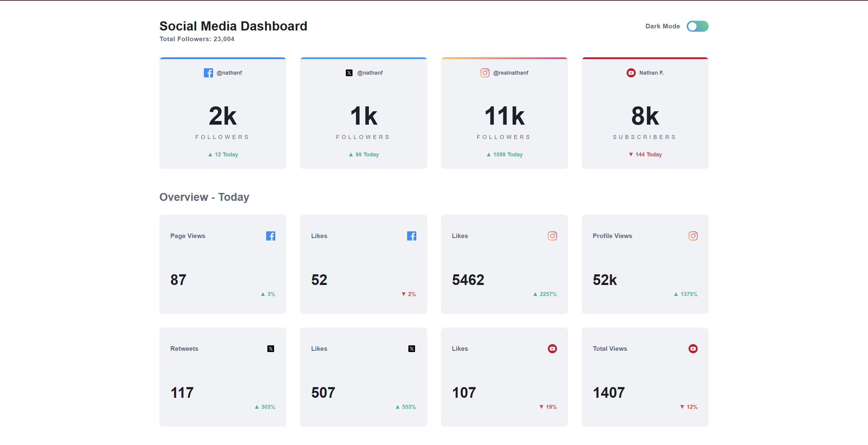Click the YouTube icon beside Nathan F.
Viewport: 868px width, 445px height.
coord(631,73)
